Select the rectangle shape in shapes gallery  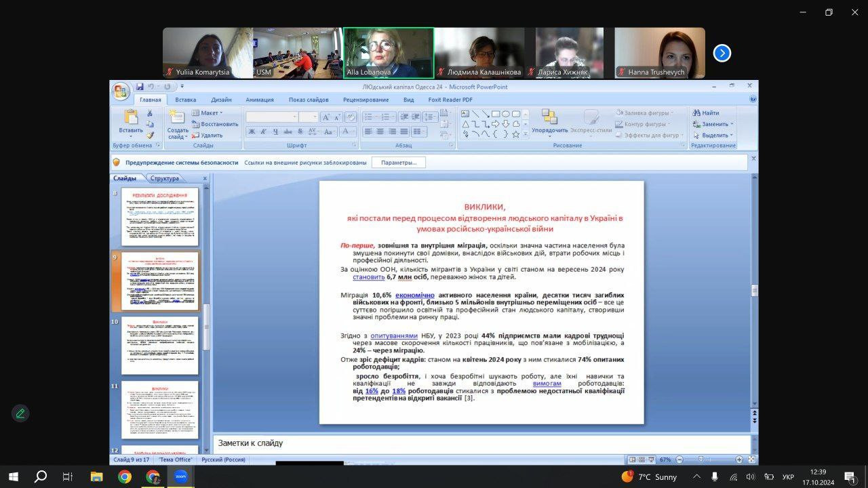(495, 114)
